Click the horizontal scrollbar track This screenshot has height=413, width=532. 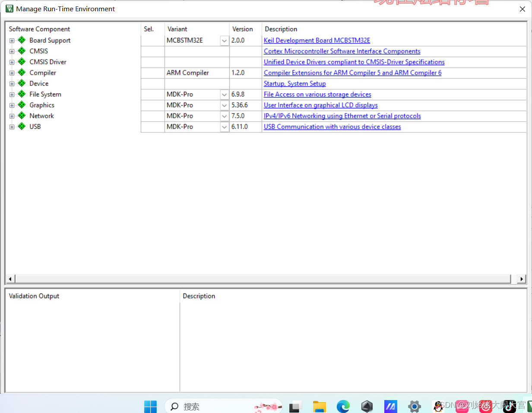pos(266,279)
